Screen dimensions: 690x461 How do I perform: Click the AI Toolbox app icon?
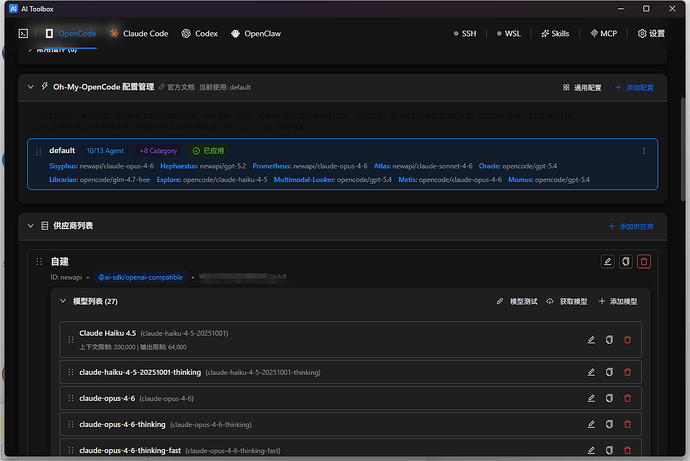point(13,9)
